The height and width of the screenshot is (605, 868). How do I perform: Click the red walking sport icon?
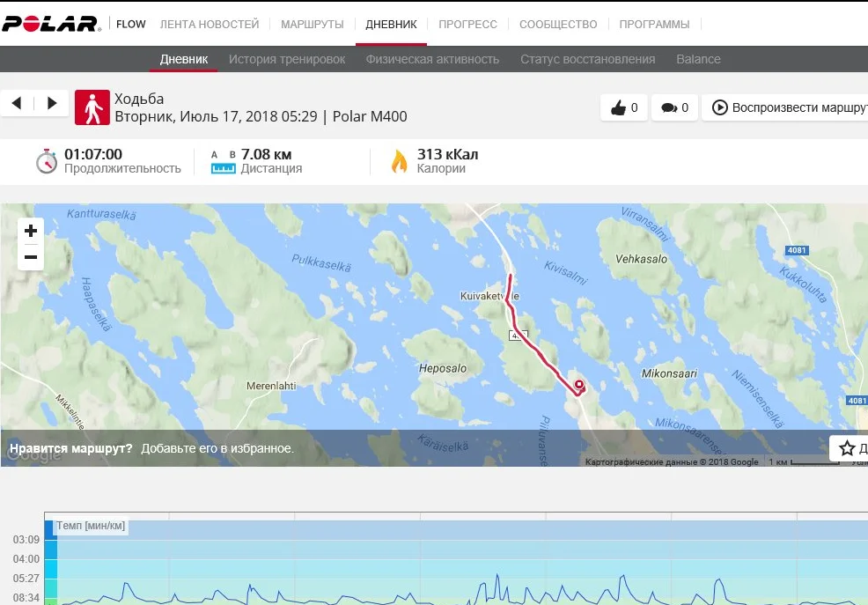(92, 107)
